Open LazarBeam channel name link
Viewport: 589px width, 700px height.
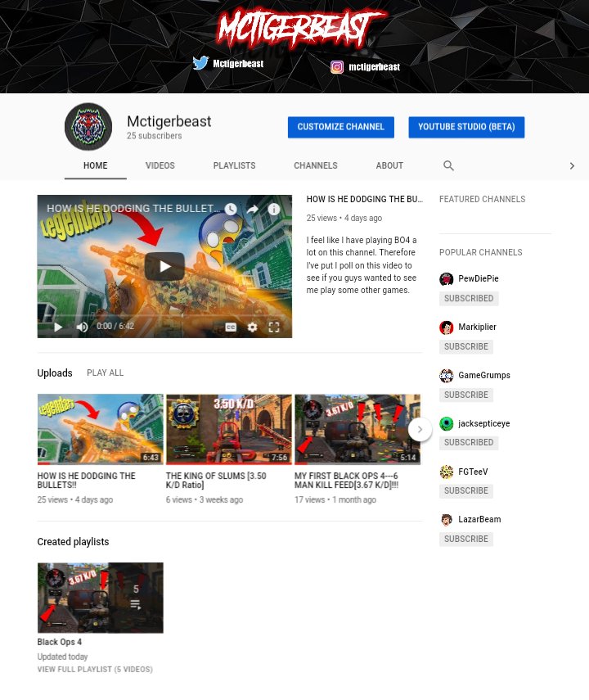(x=479, y=519)
